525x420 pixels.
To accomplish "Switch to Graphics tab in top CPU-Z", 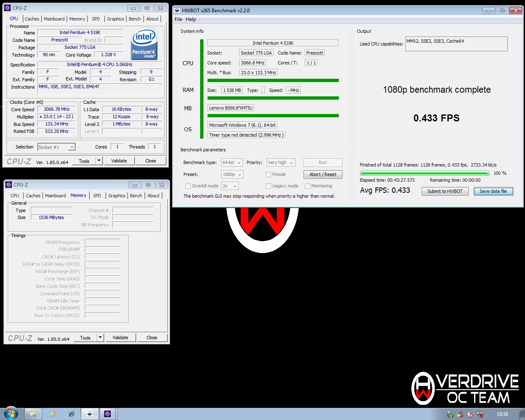I will pos(116,19).
